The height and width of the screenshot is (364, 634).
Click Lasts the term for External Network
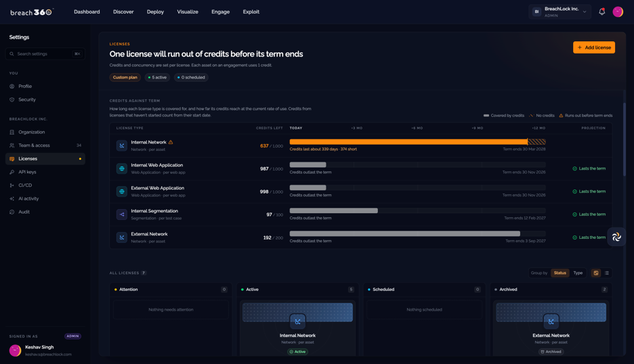click(589, 237)
